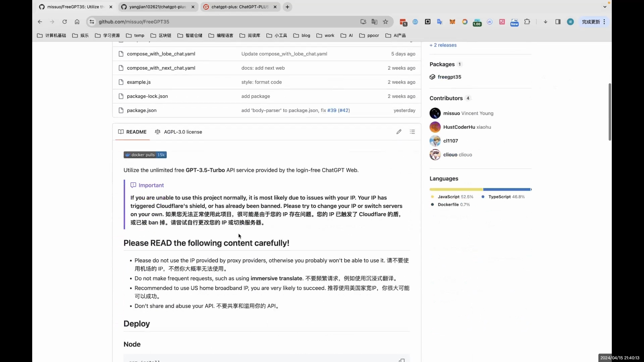Open the extensions puzzle icon
Screen dimensions: 644x362
527,22
